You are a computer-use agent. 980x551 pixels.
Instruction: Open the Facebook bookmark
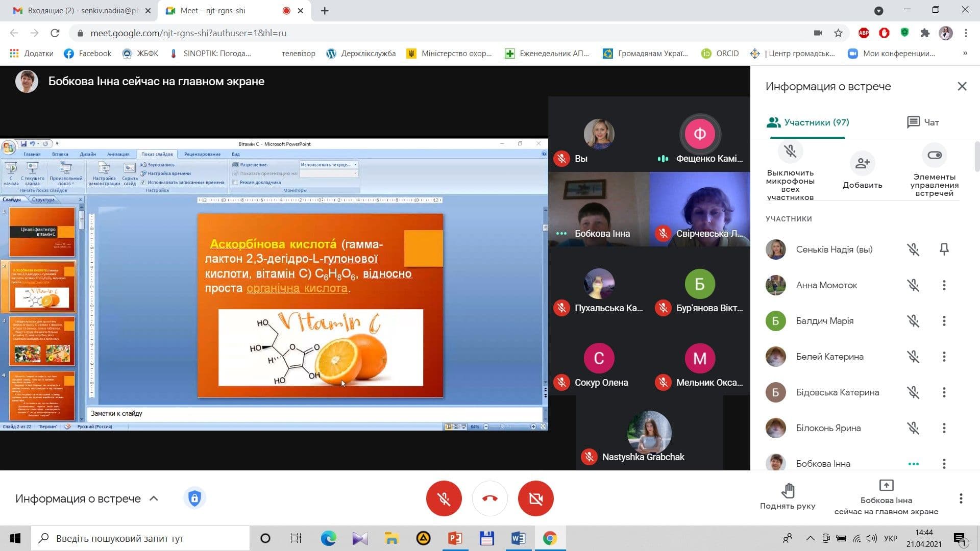(87, 54)
